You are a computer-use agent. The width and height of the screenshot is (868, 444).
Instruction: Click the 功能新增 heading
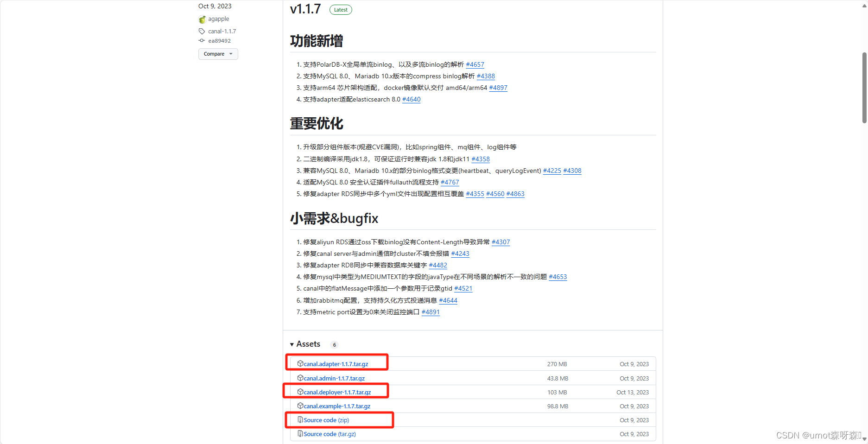(x=317, y=41)
